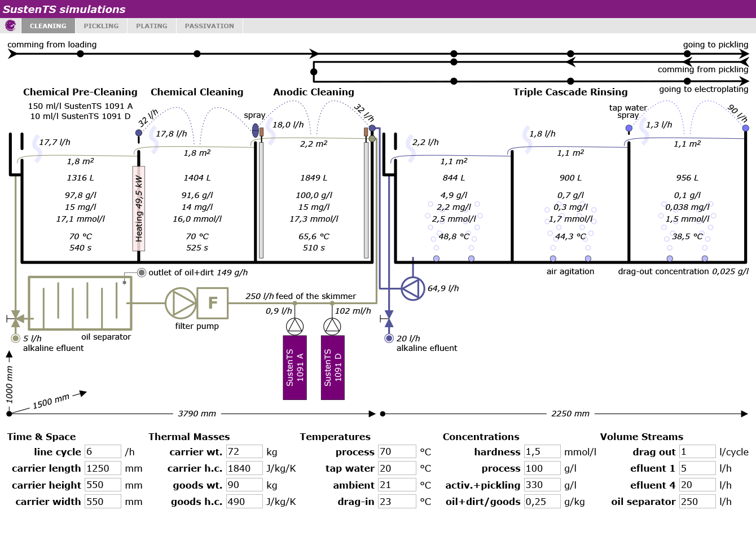Click the line cycle input field

click(x=103, y=451)
